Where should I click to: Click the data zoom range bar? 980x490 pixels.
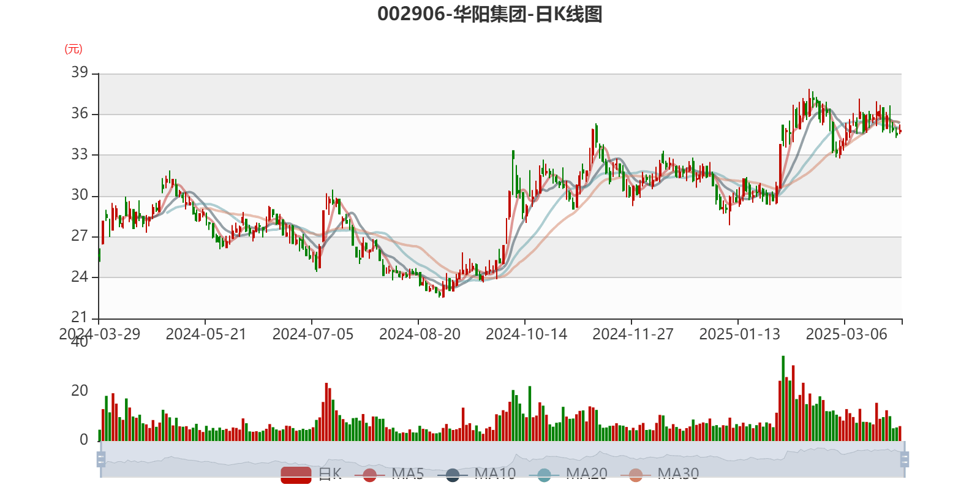click(502, 459)
